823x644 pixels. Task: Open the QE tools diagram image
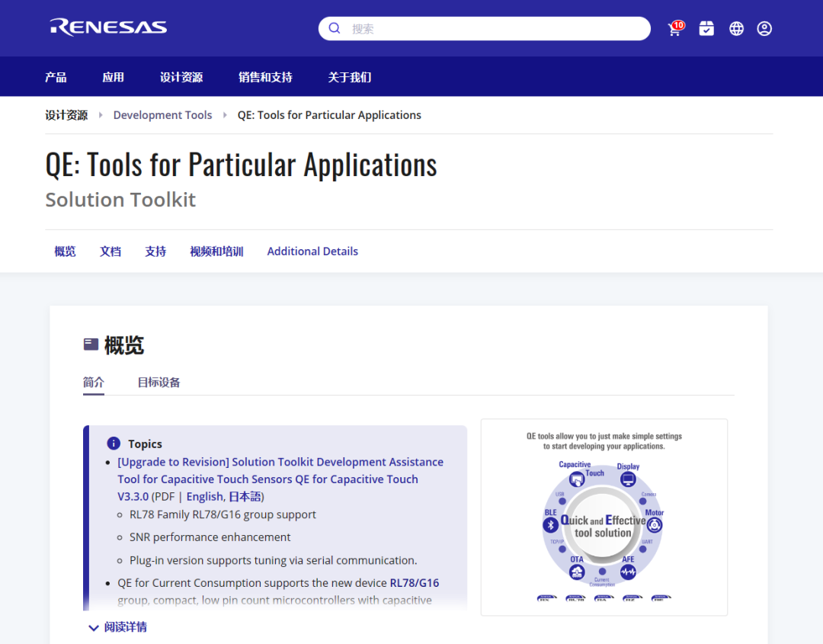click(x=604, y=517)
